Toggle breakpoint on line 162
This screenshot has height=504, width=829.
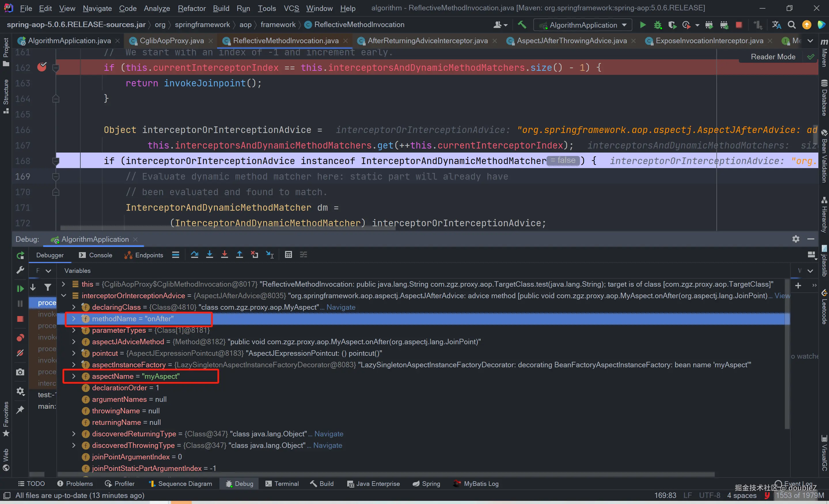click(x=42, y=67)
